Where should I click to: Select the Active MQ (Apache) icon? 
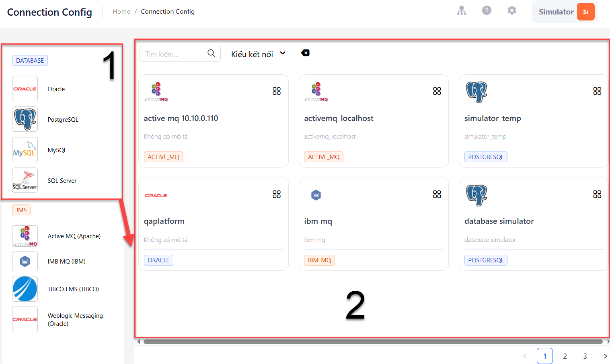point(25,236)
